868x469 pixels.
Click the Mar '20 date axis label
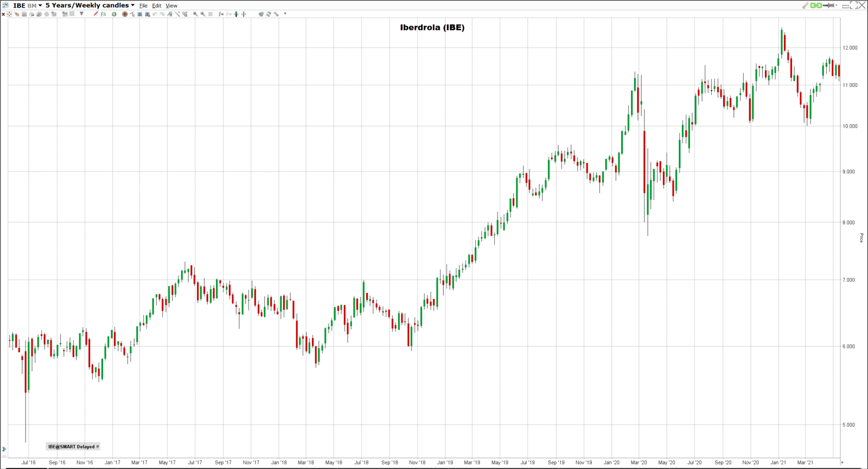coord(639,462)
